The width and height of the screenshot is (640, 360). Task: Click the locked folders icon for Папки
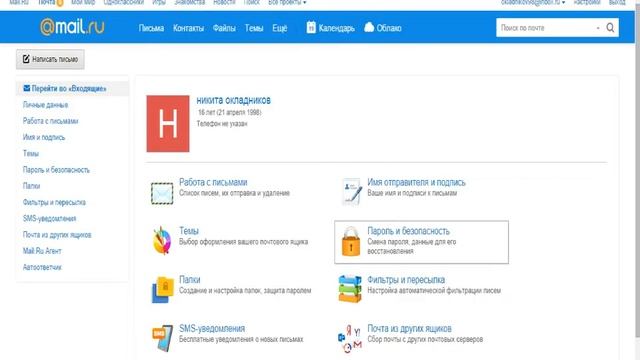point(162,290)
